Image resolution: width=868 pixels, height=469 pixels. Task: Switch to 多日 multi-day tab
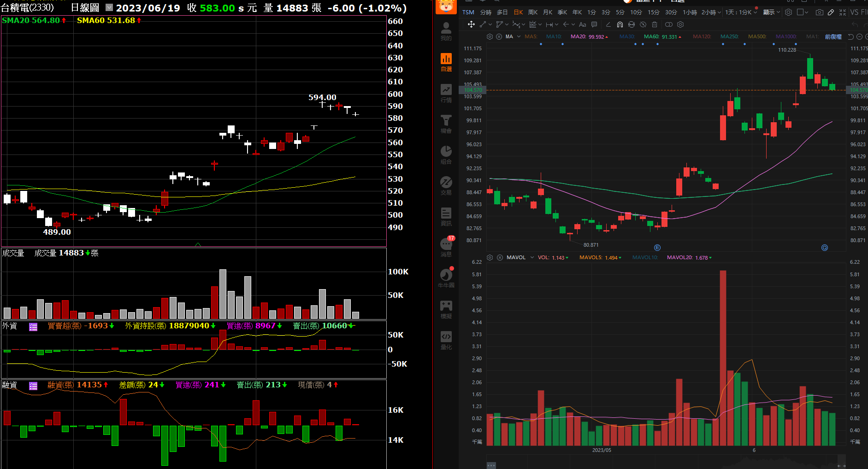pyautogui.click(x=502, y=12)
